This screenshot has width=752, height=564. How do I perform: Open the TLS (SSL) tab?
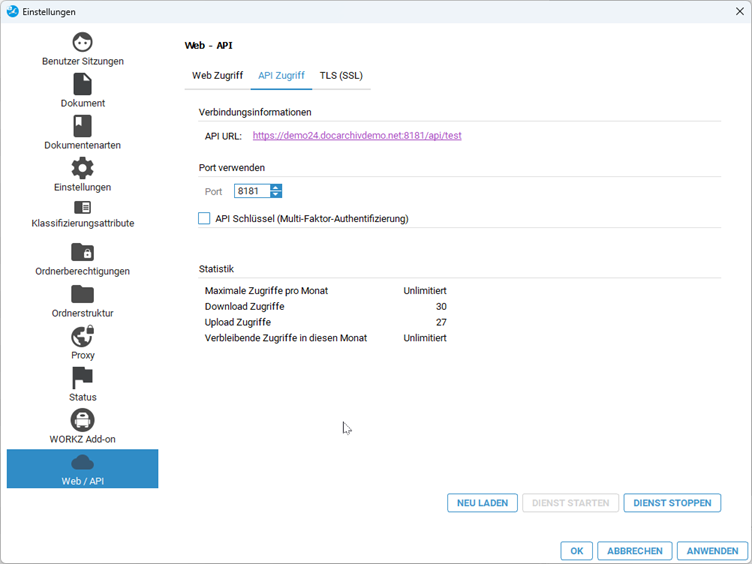click(x=341, y=76)
